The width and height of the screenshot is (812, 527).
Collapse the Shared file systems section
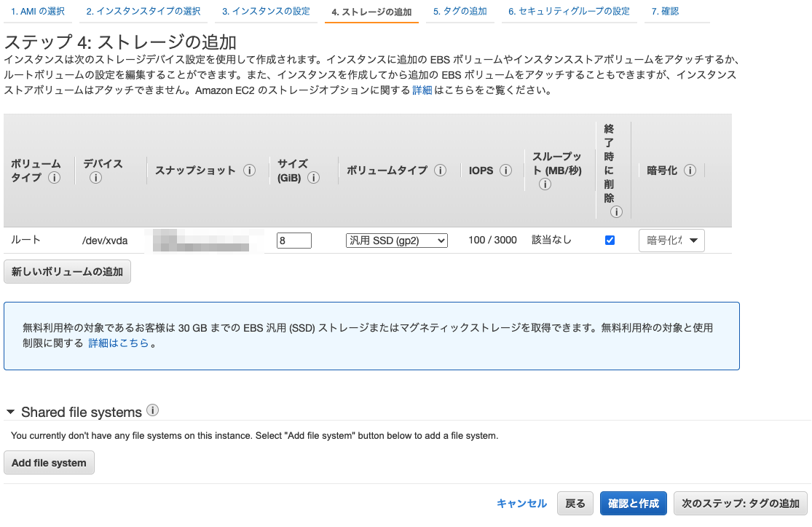point(10,412)
